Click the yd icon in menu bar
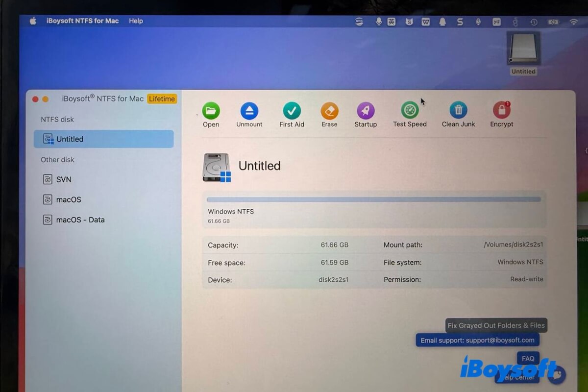The image size is (588, 392). [496, 22]
